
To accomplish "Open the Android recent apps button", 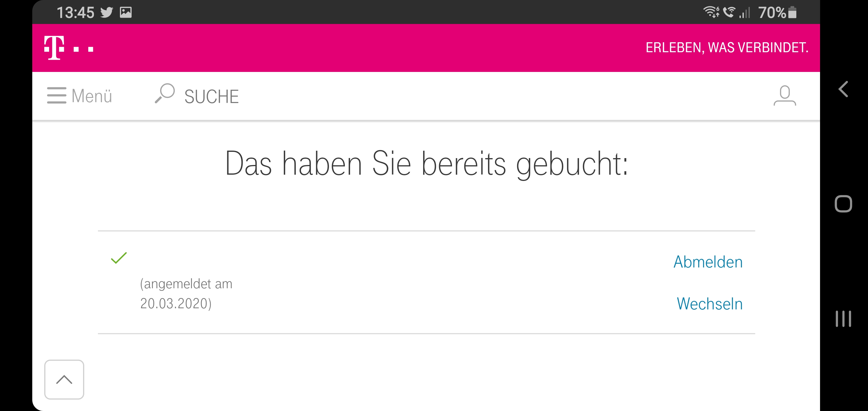I will (843, 319).
